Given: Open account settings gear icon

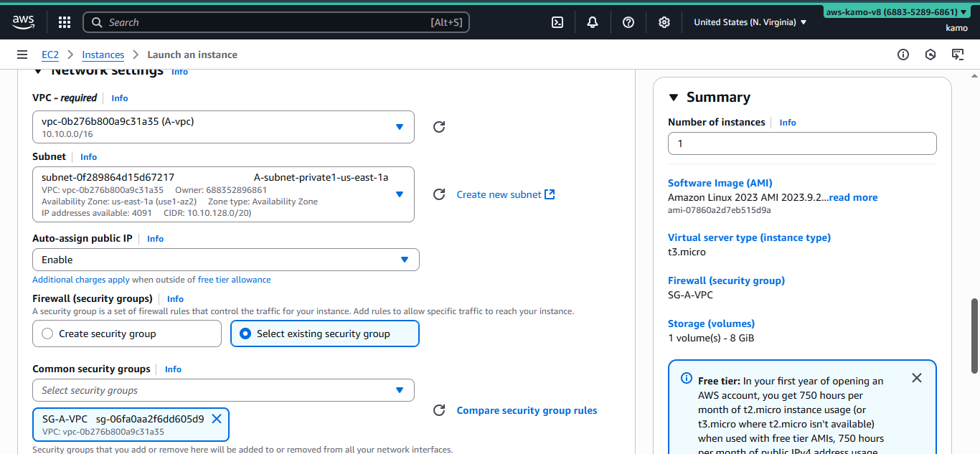Looking at the screenshot, I should tap(664, 22).
